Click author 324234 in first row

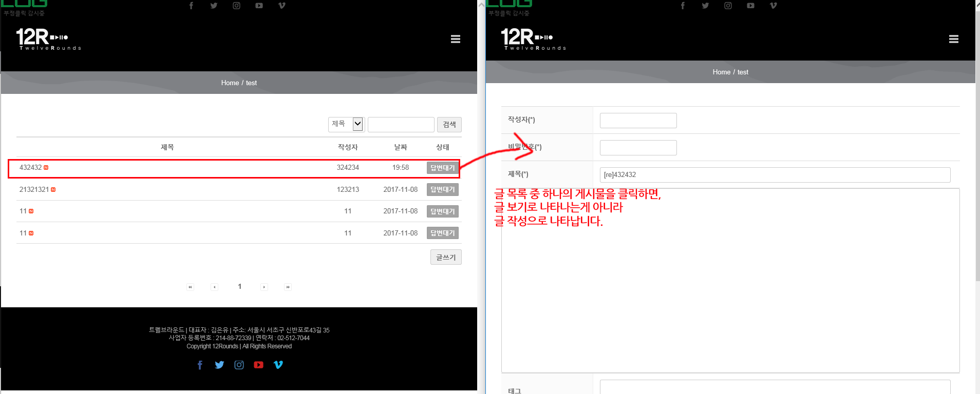click(x=348, y=168)
